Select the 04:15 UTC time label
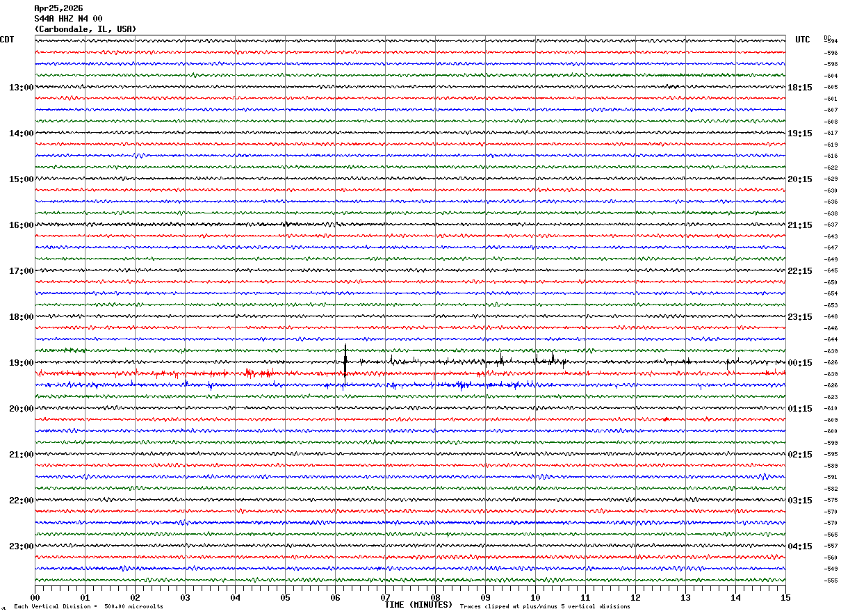841x616 pixels. (x=800, y=546)
